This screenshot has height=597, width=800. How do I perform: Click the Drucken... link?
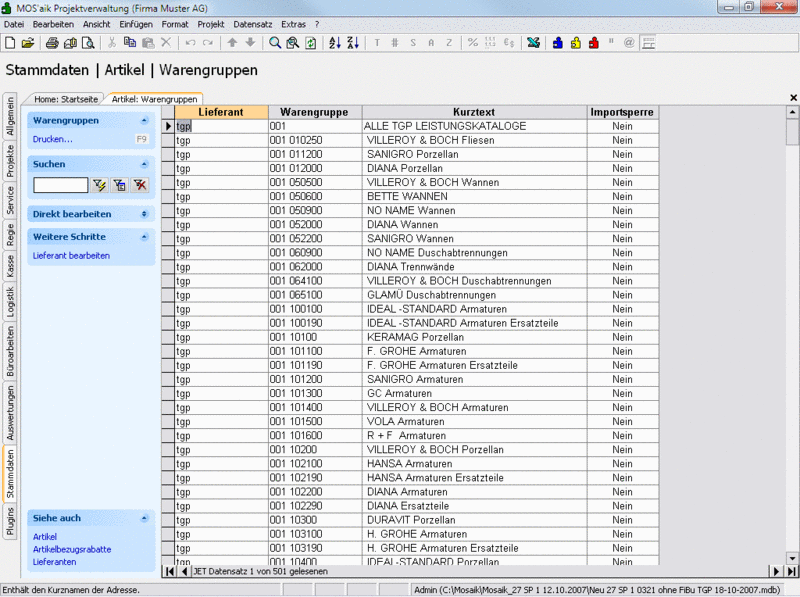(53, 139)
